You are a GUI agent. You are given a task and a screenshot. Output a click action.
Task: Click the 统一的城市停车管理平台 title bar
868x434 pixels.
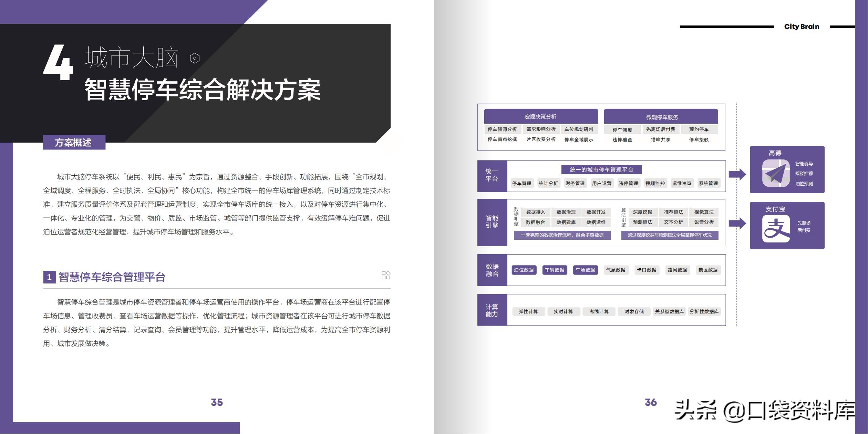point(601,170)
